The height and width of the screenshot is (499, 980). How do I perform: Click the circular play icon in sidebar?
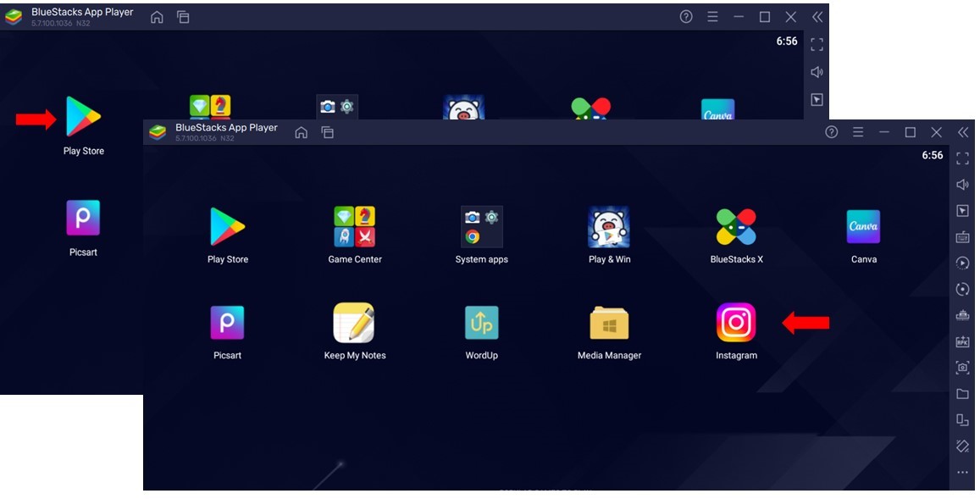click(x=962, y=263)
